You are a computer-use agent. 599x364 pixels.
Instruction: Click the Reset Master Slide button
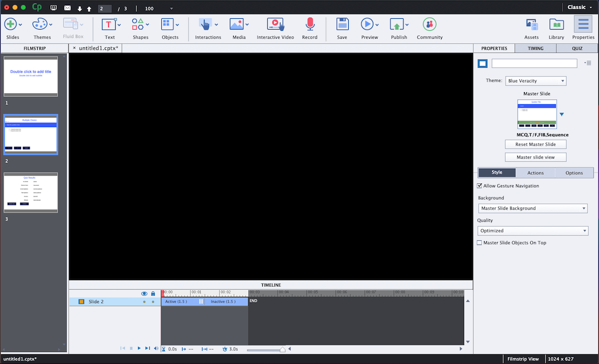tap(535, 145)
